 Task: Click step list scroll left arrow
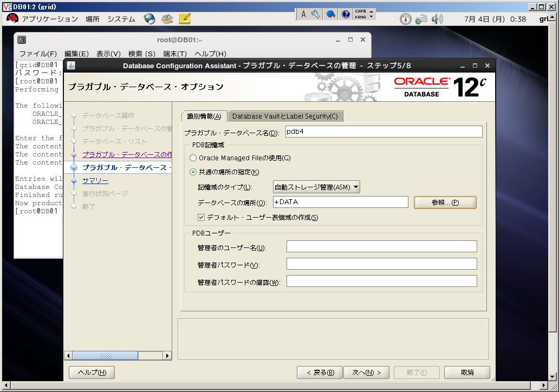(68, 355)
